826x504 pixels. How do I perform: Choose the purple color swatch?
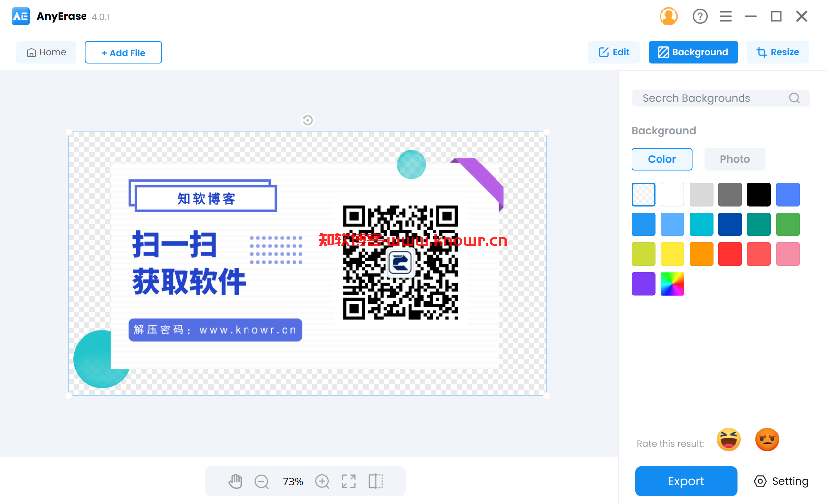pyautogui.click(x=643, y=284)
